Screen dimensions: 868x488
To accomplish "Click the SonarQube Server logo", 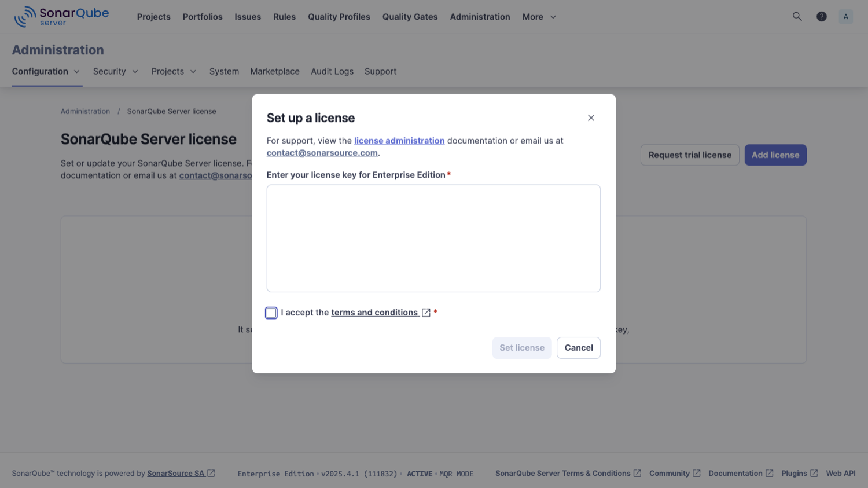I will tap(61, 16).
